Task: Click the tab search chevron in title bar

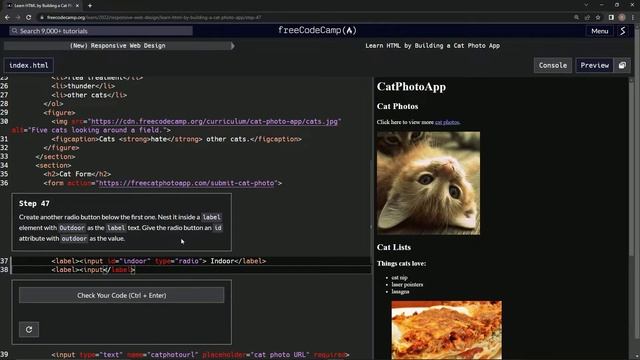Action: click(586, 5)
